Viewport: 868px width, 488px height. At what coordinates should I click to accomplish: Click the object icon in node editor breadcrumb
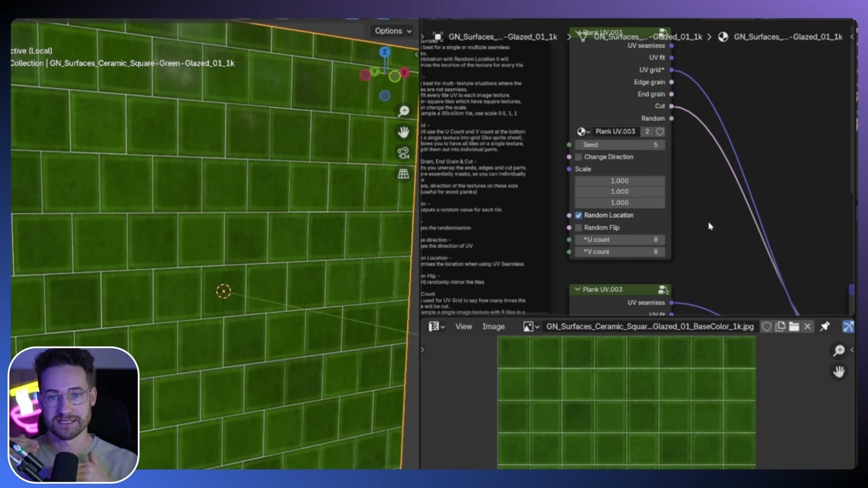[438, 37]
